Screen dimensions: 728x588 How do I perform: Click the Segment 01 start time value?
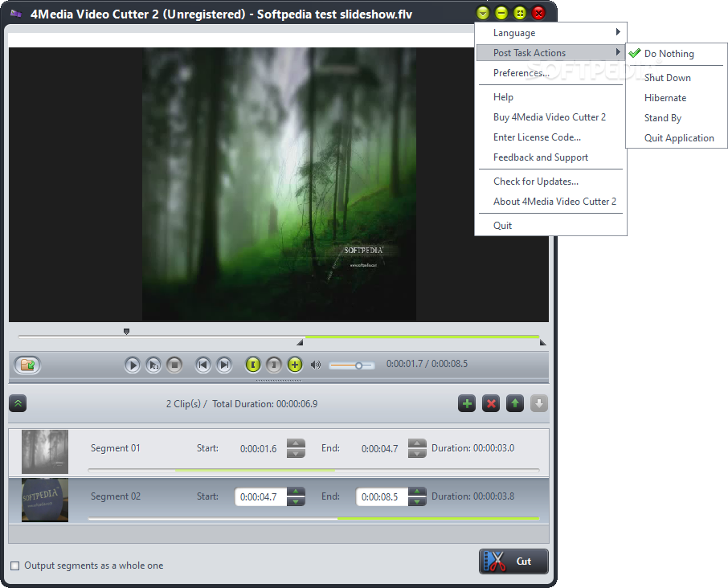[258, 449]
